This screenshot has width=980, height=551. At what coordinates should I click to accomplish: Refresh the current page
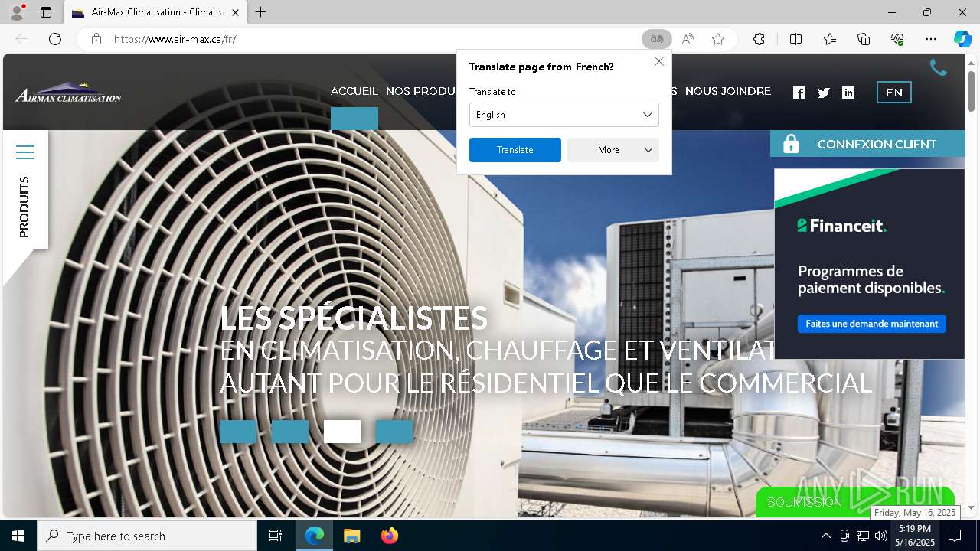point(55,39)
